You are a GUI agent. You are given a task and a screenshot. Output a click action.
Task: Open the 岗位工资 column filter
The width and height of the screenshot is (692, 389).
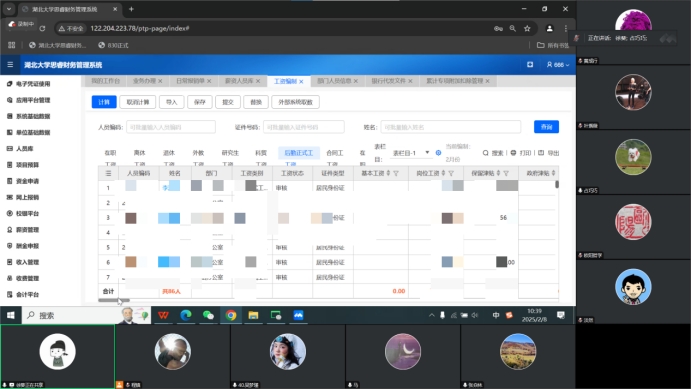click(x=451, y=174)
